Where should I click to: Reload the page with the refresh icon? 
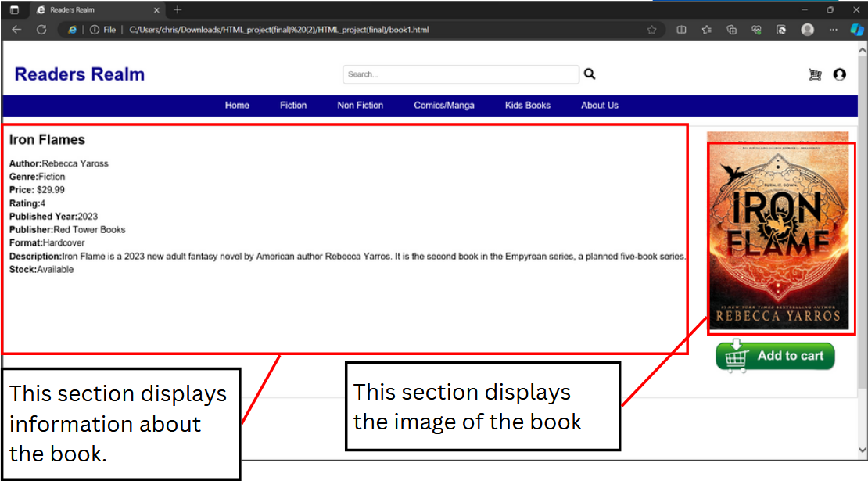point(41,30)
